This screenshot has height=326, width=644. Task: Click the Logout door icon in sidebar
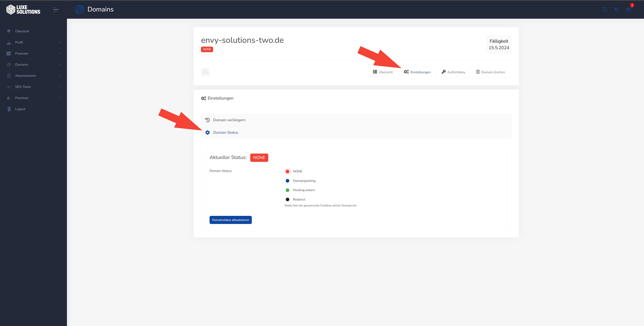tap(9, 109)
